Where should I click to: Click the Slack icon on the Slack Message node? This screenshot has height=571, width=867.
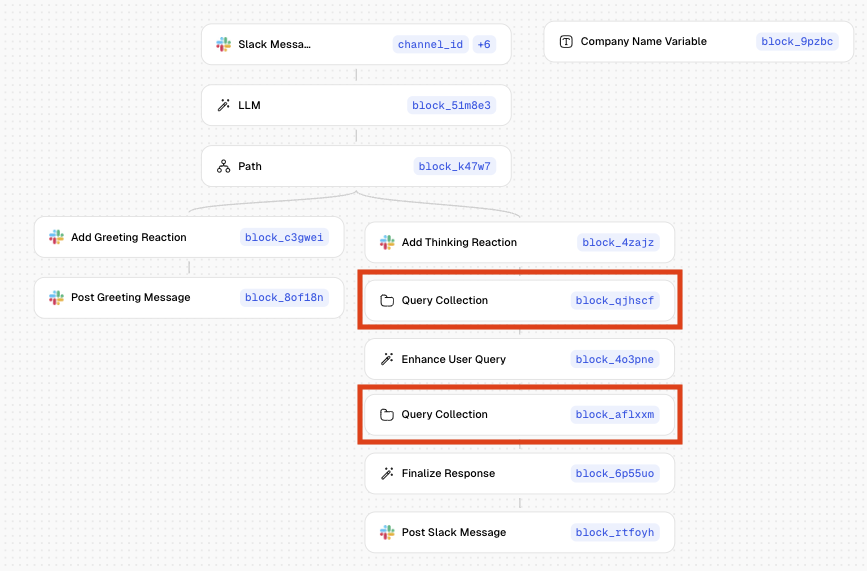click(223, 45)
